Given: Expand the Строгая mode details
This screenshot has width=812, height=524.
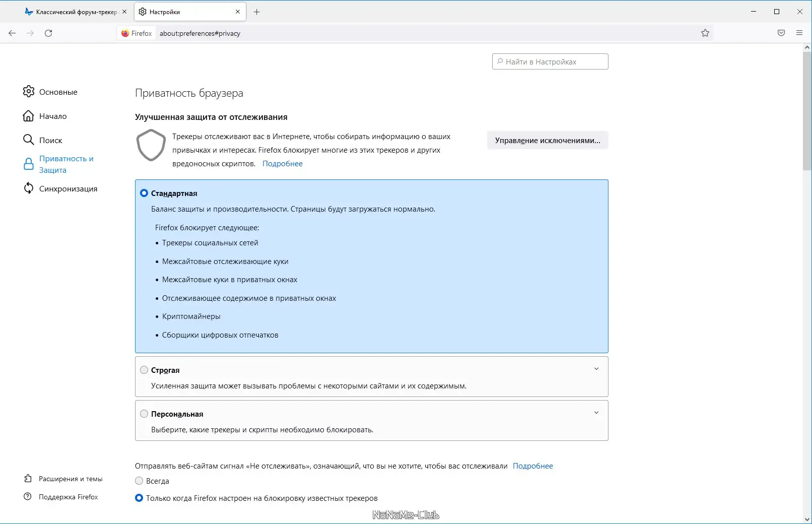Looking at the screenshot, I should click(596, 368).
